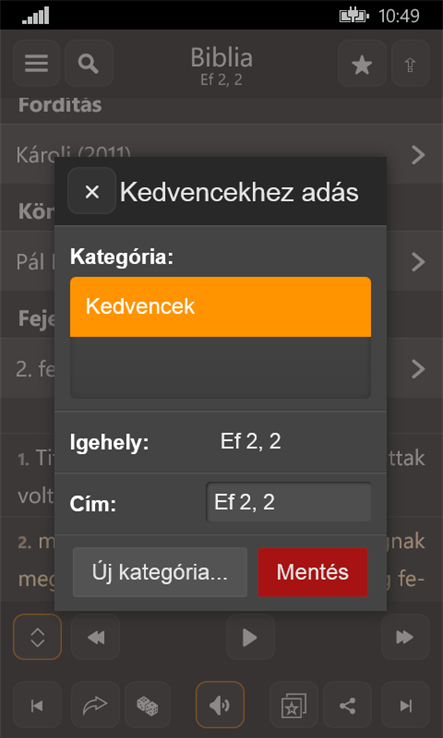
Task: Click the red Mentés button
Action: point(313,572)
